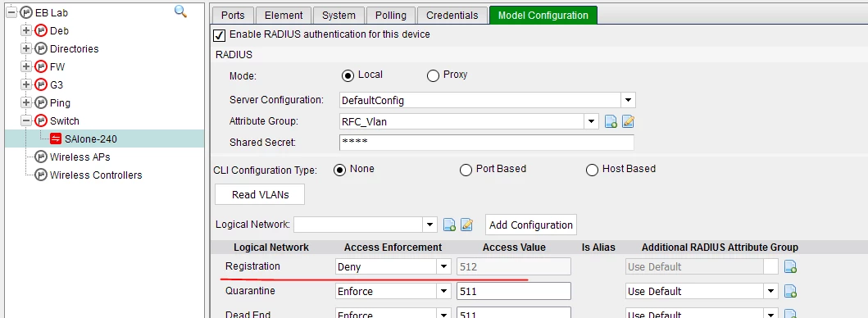
Task: Click the Add Configuration button
Action: tap(531, 225)
